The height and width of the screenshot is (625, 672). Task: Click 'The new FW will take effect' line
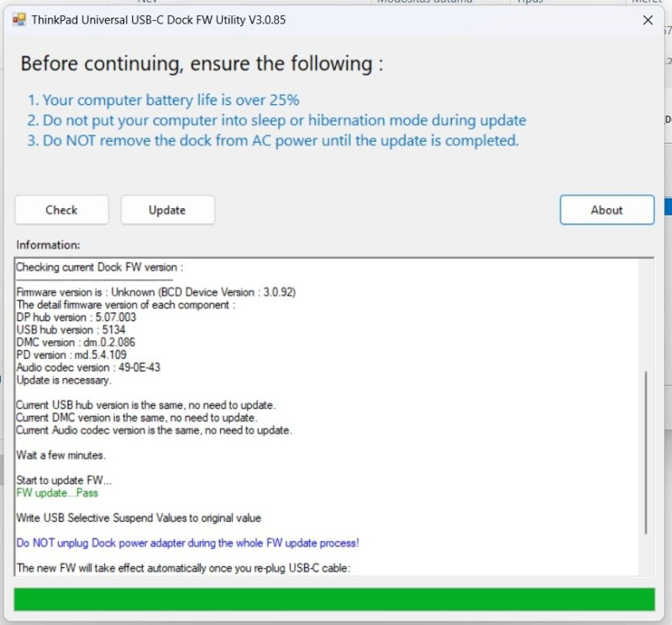coord(183,568)
